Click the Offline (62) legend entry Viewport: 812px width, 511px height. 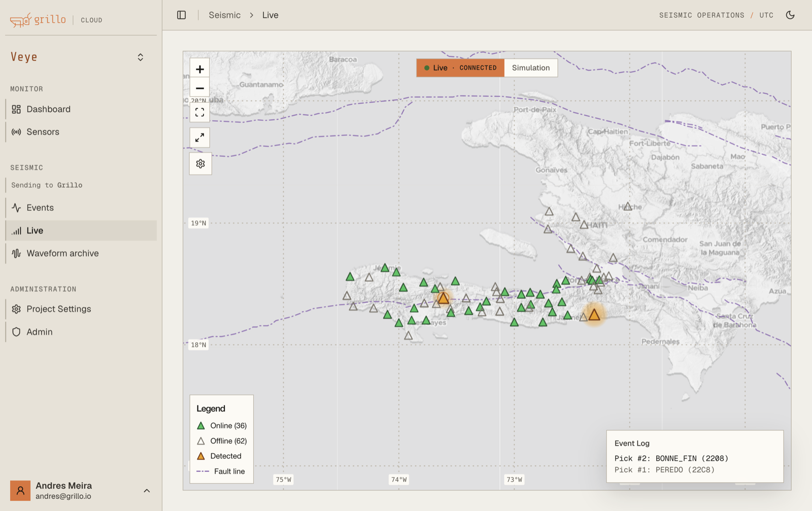(x=222, y=441)
